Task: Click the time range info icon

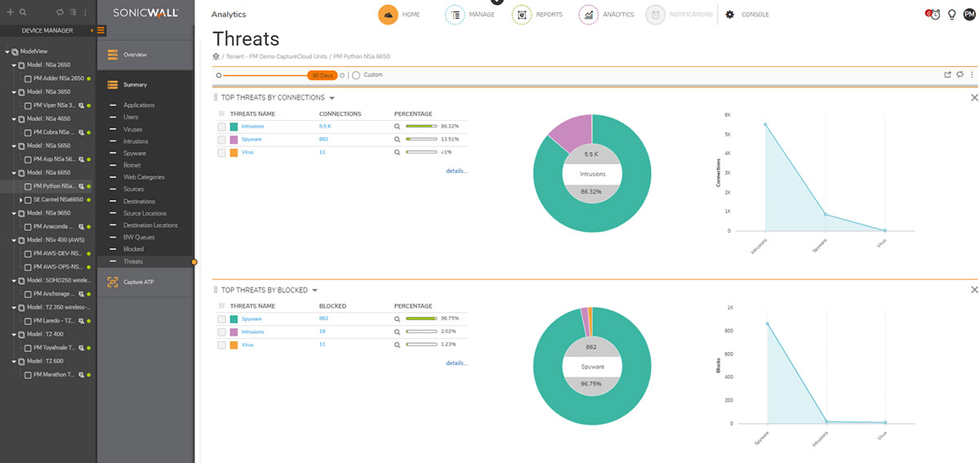Action: pyautogui.click(x=341, y=75)
